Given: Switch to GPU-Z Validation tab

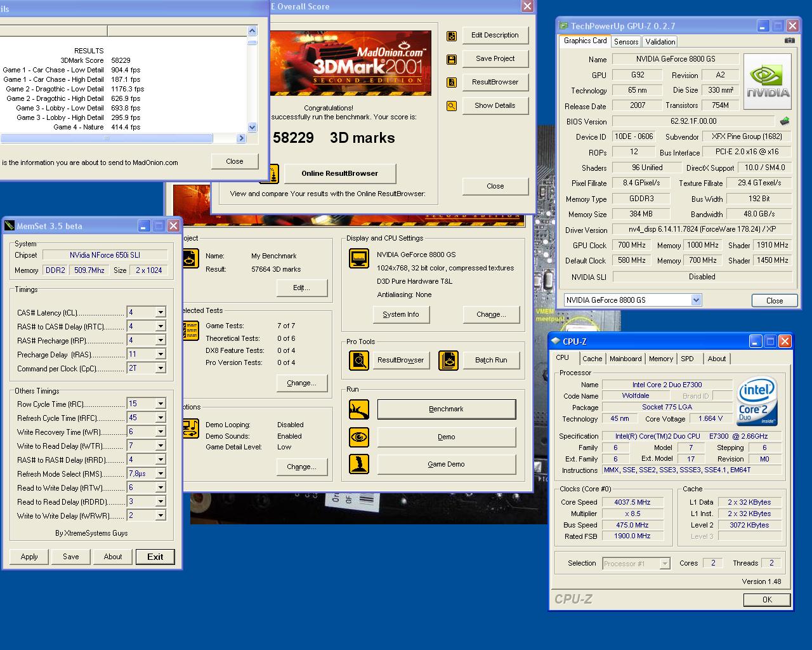Looking at the screenshot, I should 660,42.
